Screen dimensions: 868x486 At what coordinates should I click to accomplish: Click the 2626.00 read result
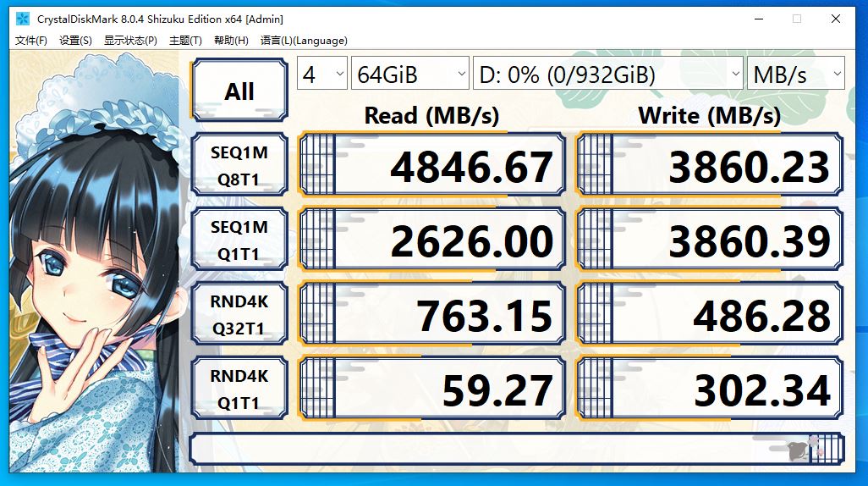tap(431, 240)
